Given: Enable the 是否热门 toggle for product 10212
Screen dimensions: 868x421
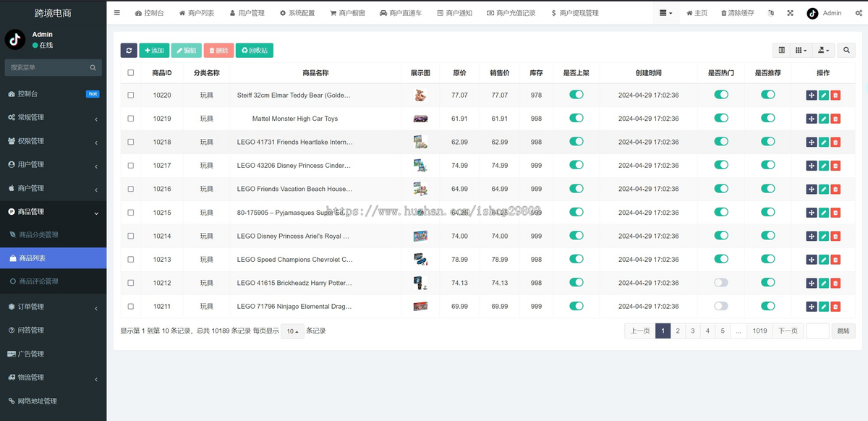Looking at the screenshot, I should tap(720, 282).
